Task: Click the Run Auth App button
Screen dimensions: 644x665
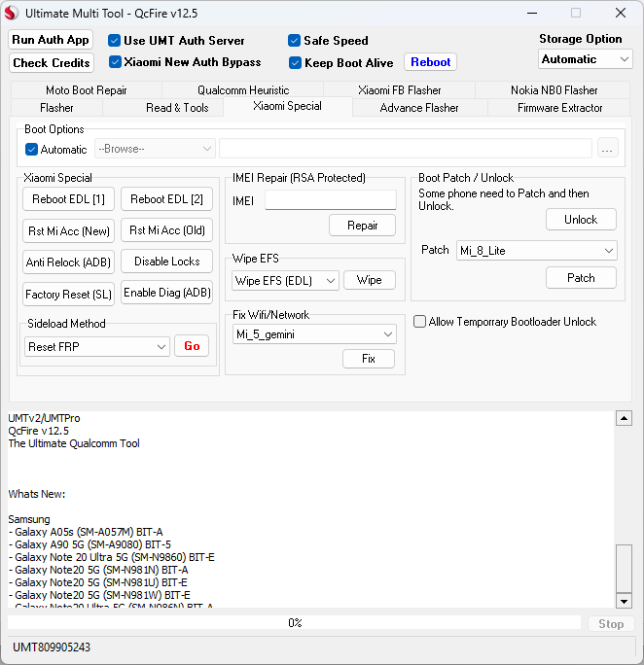Action: pos(51,40)
